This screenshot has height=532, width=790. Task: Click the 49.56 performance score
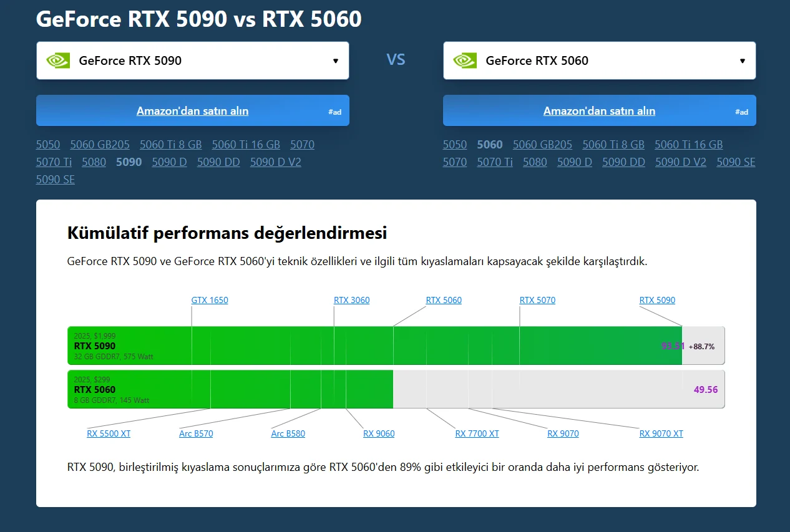[x=706, y=390]
